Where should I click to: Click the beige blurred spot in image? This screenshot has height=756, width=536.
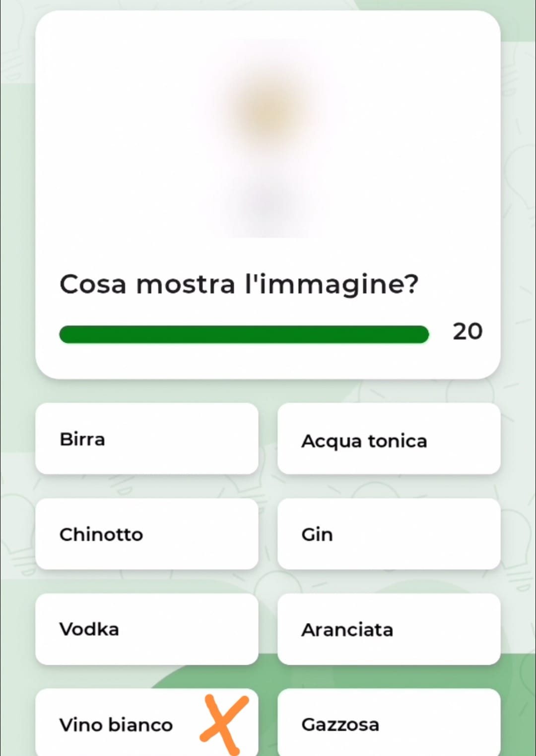coord(268,109)
